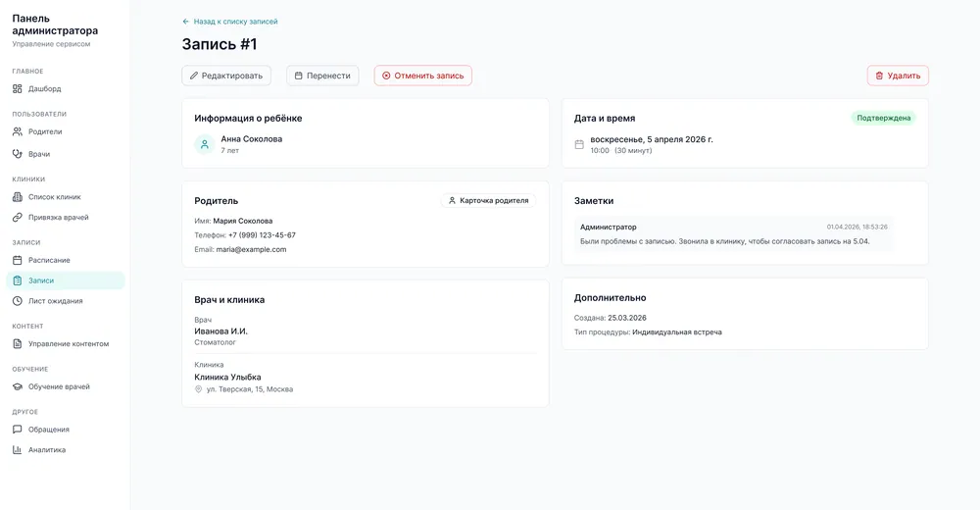The width and height of the screenshot is (980, 510).
Task: Open the Обучение врачей graduation cap icon
Action: pos(18,386)
